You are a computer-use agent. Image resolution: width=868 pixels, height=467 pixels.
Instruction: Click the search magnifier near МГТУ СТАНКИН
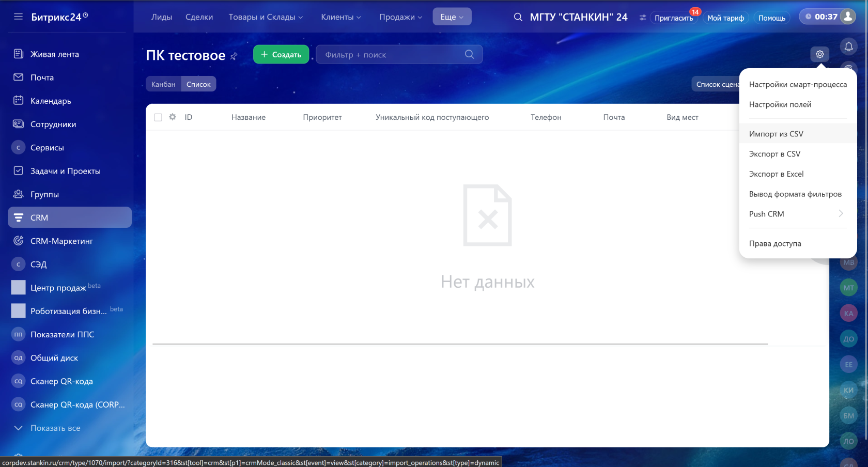518,17
